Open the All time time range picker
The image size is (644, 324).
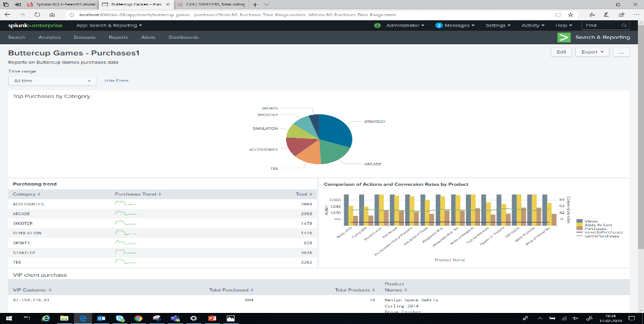[x=52, y=81]
